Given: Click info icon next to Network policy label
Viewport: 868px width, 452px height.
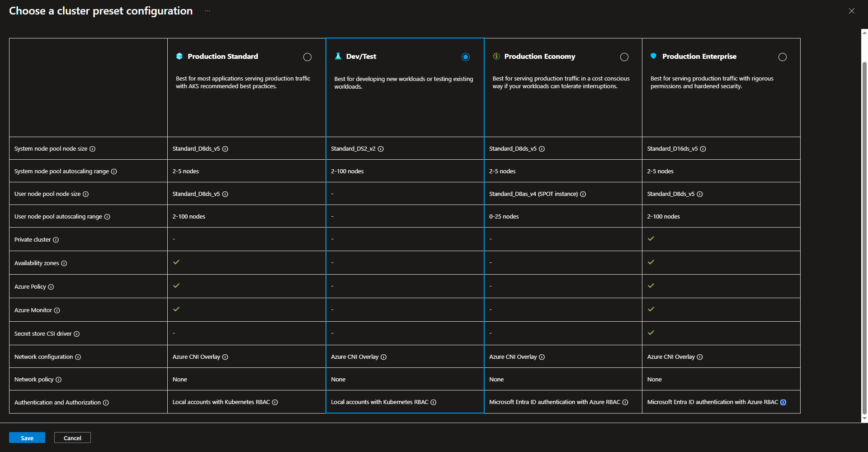Looking at the screenshot, I should coord(59,380).
